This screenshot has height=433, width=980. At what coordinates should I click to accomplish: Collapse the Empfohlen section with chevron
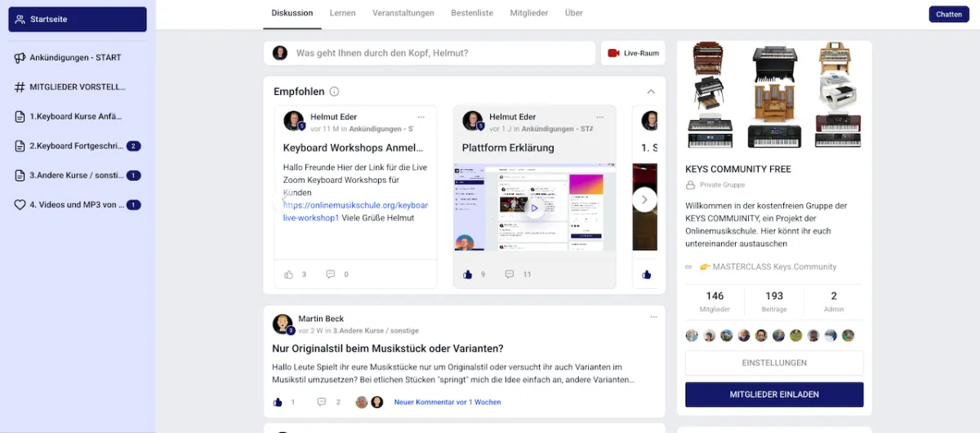pos(651,92)
